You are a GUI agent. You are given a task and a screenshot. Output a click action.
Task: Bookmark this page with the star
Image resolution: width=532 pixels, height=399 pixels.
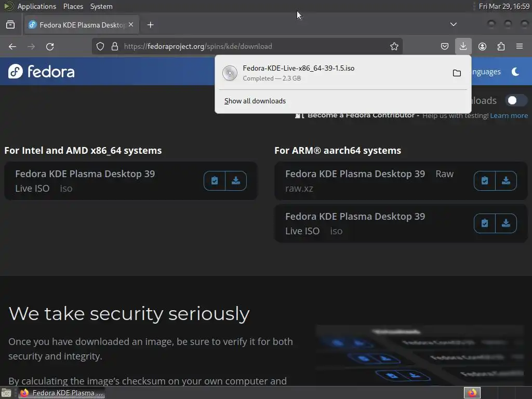394,46
